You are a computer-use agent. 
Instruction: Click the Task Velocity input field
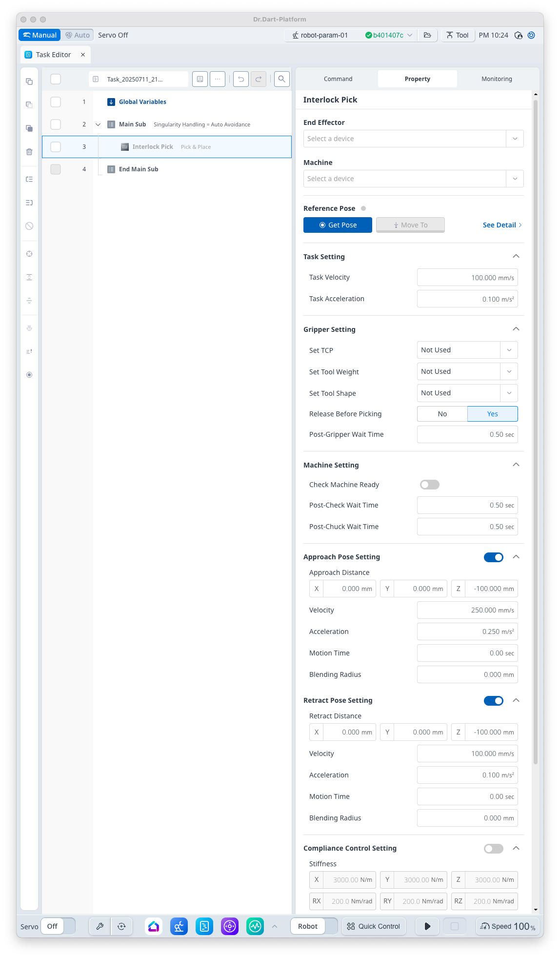pyautogui.click(x=467, y=277)
